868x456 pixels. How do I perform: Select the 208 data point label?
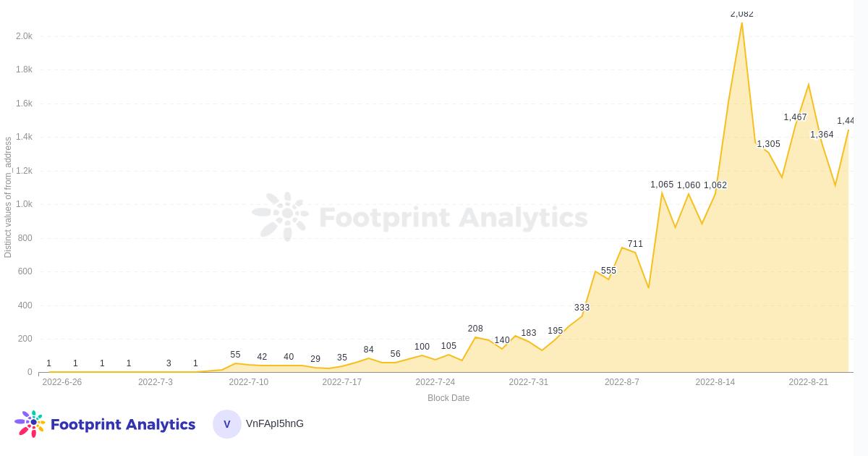tap(475, 329)
